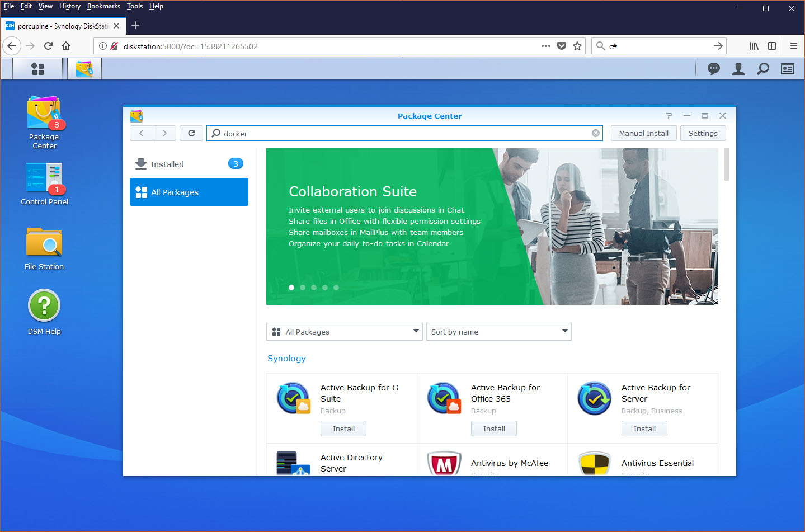Show site information icon in address bar
This screenshot has height=532, width=805.
click(x=103, y=46)
